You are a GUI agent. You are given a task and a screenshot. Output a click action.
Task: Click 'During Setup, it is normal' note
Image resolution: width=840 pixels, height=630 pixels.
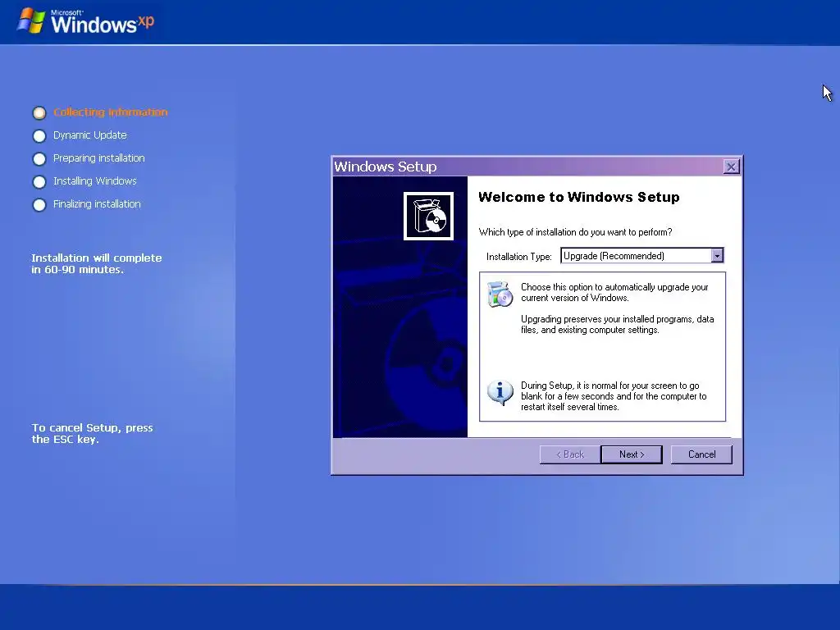click(x=614, y=396)
